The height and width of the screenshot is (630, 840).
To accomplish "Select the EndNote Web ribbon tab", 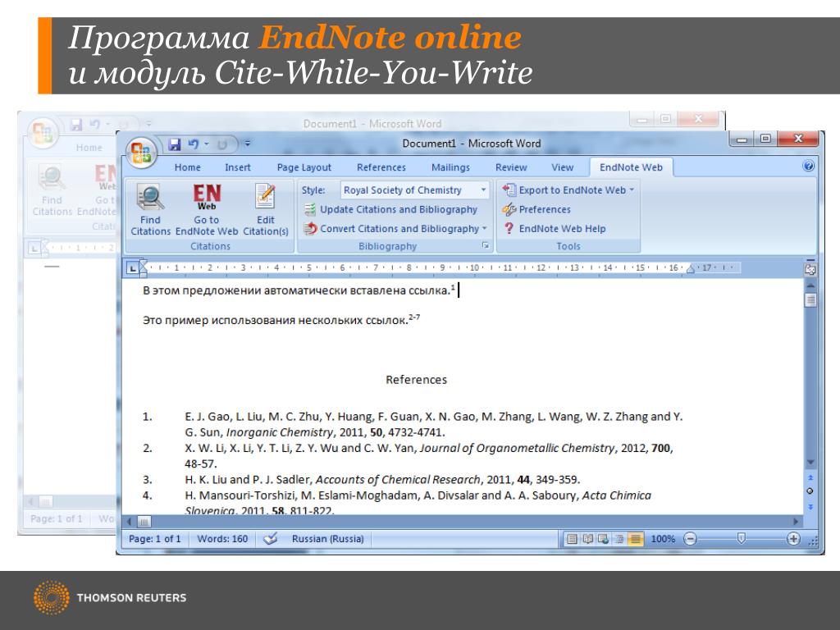I will point(631,167).
